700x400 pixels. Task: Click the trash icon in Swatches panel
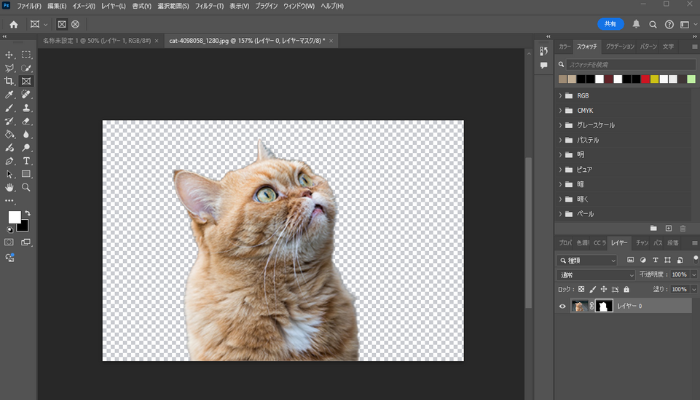tap(683, 229)
